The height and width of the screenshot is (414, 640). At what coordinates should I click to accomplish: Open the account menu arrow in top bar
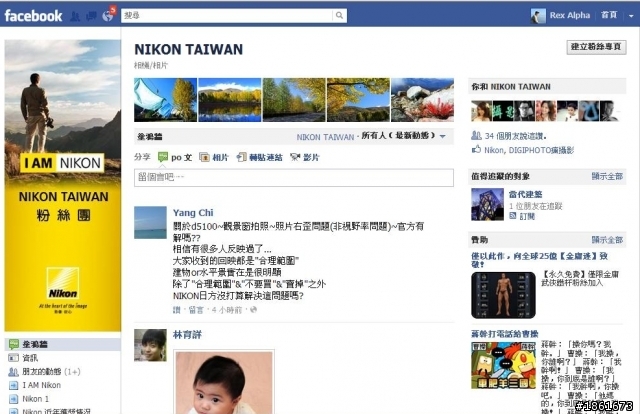pos(631,16)
